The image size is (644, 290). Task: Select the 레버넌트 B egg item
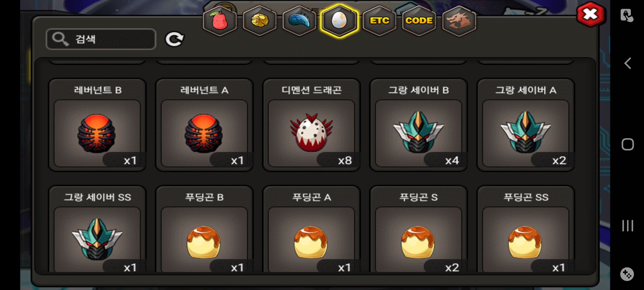(x=97, y=125)
